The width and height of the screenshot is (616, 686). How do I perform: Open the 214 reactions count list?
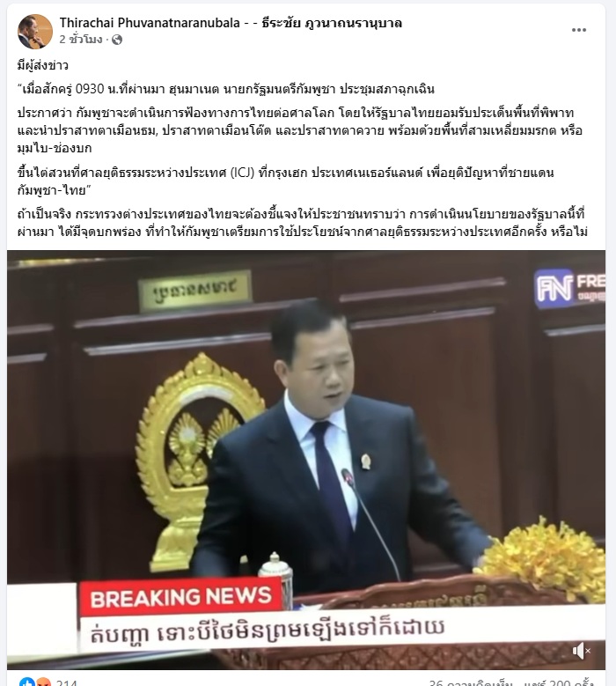coord(67,682)
